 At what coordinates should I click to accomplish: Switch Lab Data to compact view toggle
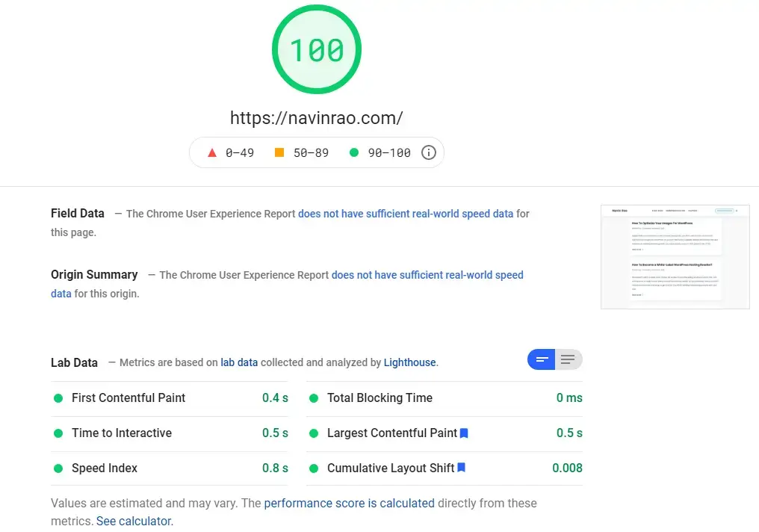(542, 359)
